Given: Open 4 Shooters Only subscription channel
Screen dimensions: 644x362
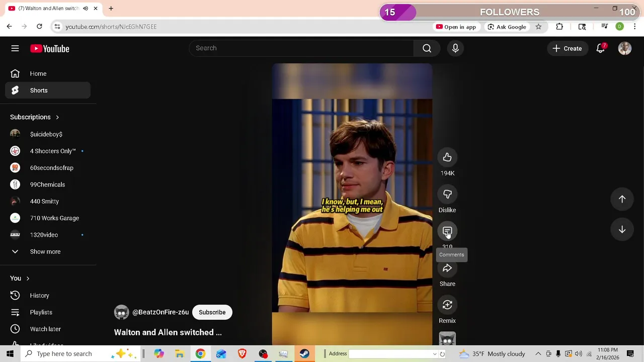Looking at the screenshot, I should click(48, 151).
